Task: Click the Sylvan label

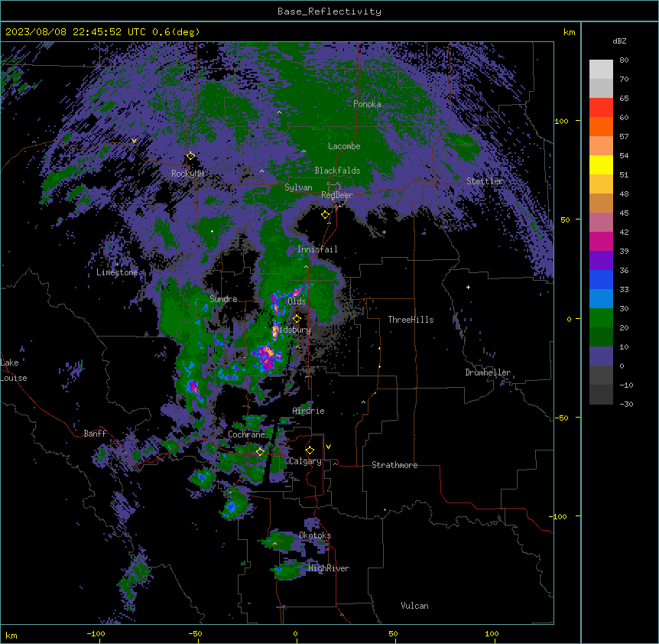Action: tap(298, 187)
